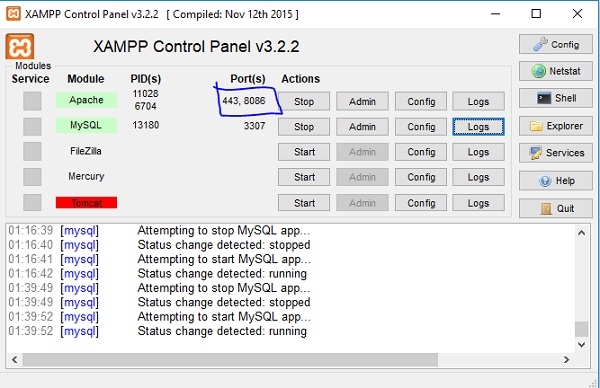The height and width of the screenshot is (388, 600).
Task: Open the Help button
Action: pos(556,181)
